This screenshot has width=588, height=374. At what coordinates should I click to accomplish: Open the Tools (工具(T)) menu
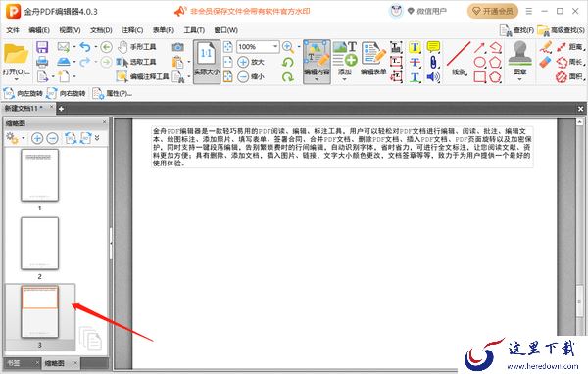[194, 30]
